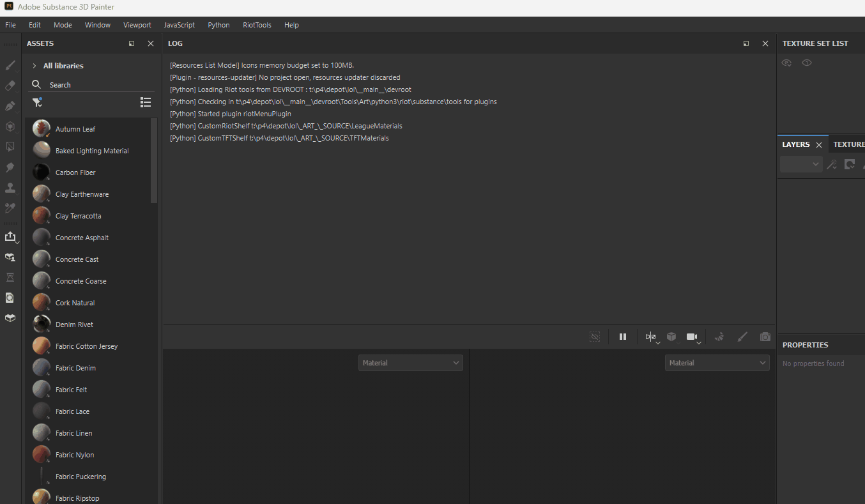This screenshot has height=504, width=865.
Task: Select the Clone stamp tool
Action: (x=10, y=188)
